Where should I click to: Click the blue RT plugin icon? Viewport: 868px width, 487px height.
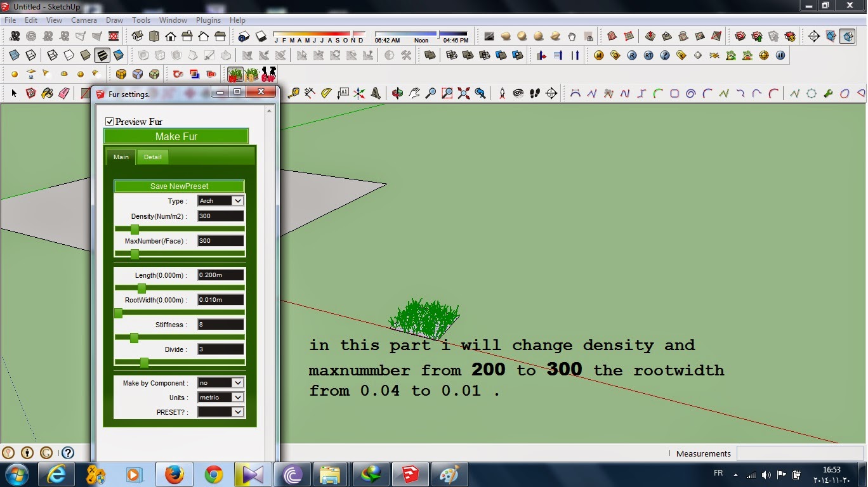pos(648,56)
